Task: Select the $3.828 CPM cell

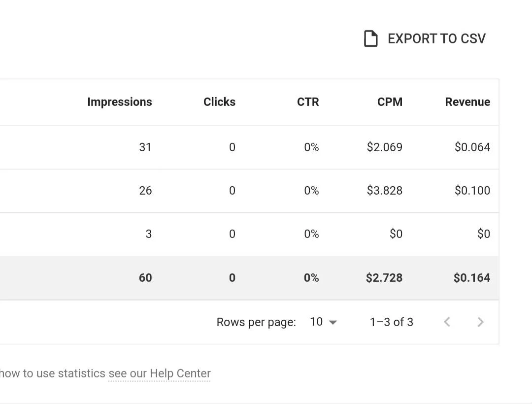Action: [384, 191]
